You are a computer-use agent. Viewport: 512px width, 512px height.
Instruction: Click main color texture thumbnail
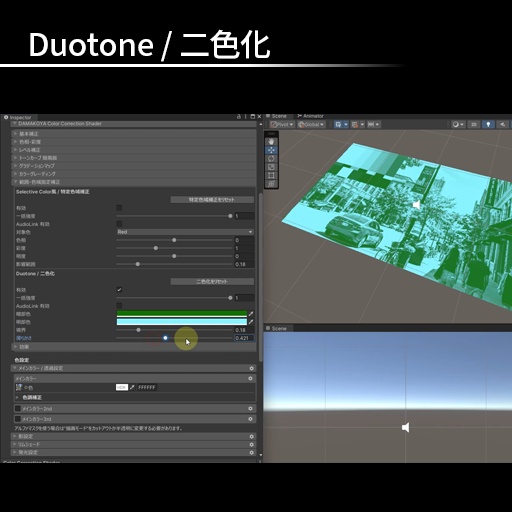[19, 387]
